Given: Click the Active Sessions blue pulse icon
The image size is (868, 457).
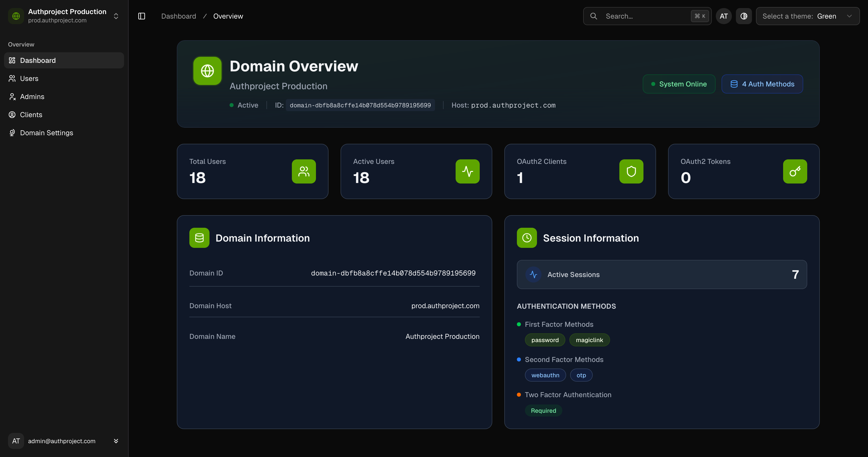Looking at the screenshot, I should (533, 275).
